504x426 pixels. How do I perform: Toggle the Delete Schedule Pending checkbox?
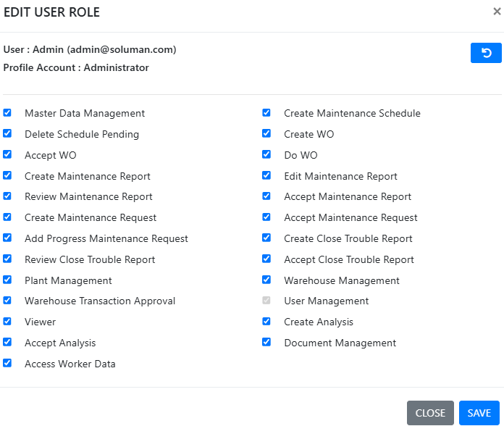(x=7, y=134)
